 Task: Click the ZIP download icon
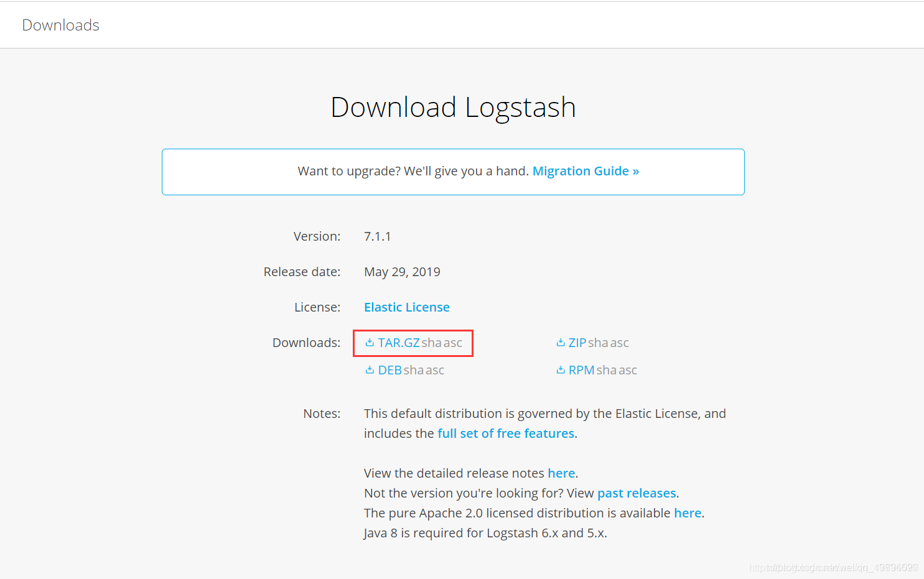(x=561, y=343)
